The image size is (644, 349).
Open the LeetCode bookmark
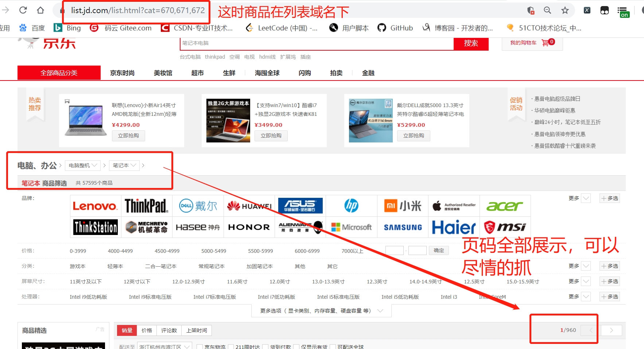[282, 28]
